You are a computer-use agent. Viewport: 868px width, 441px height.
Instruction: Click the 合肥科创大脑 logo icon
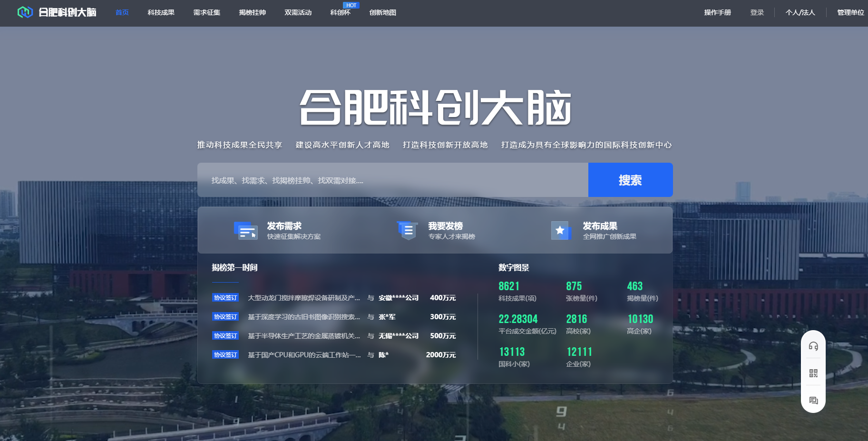pos(25,12)
